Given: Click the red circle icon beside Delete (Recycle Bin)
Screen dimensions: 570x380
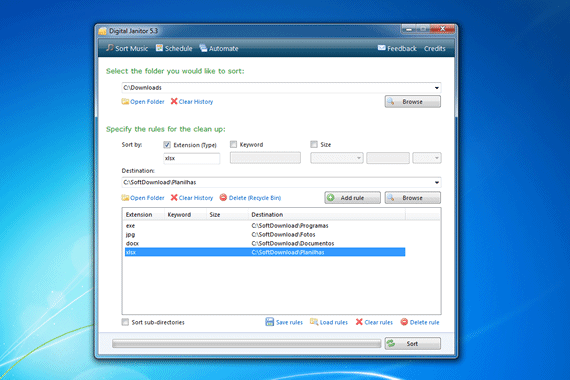Looking at the screenshot, I should (x=223, y=197).
